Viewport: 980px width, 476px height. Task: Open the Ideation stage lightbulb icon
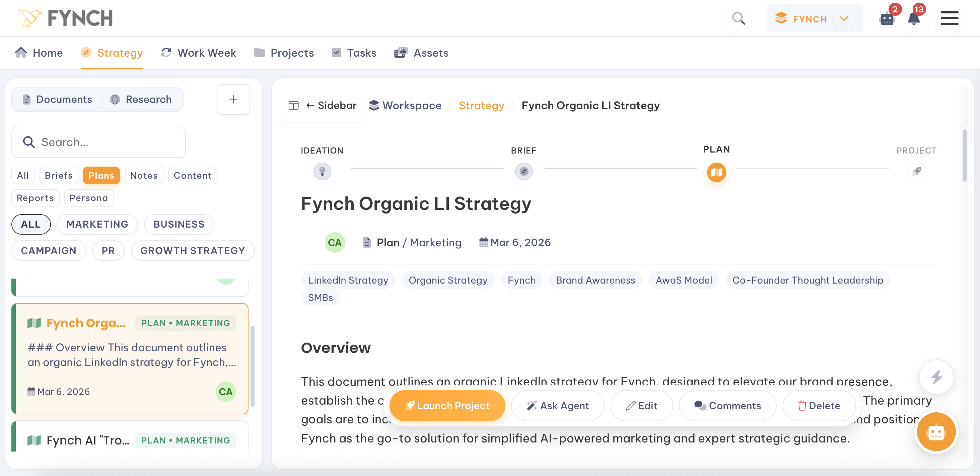click(322, 171)
